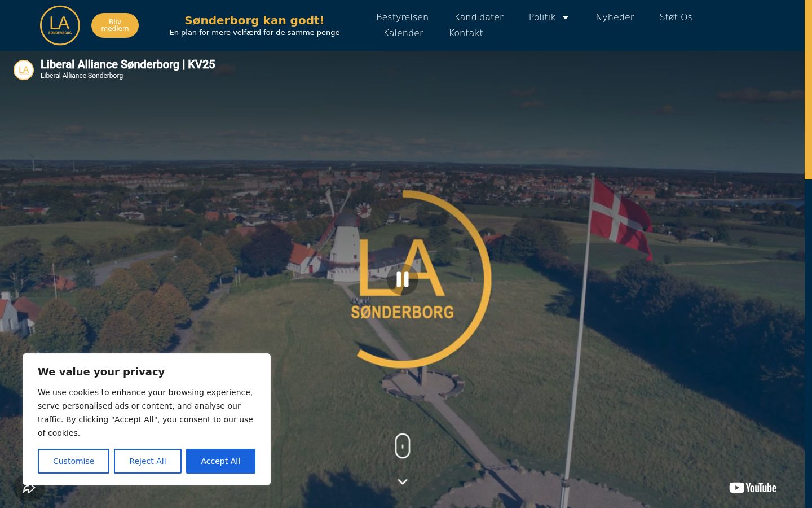This screenshot has height=508, width=812.
Task: Go to the Kontakt page
Action: pos(466,33)
